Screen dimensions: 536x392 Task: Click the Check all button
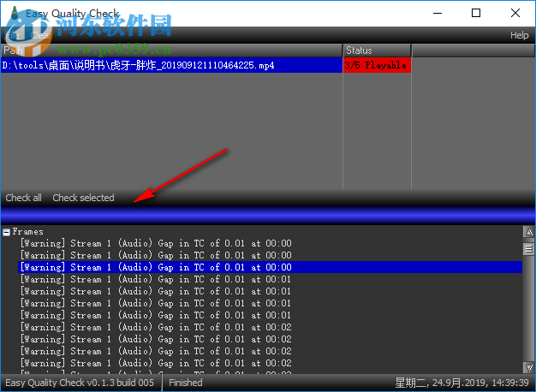23,198
